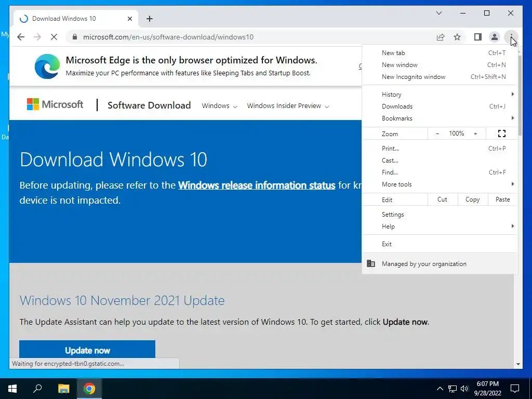
Task: Open the taskbar clock showing 6:07 PM
Action: (x=487, y=389)
